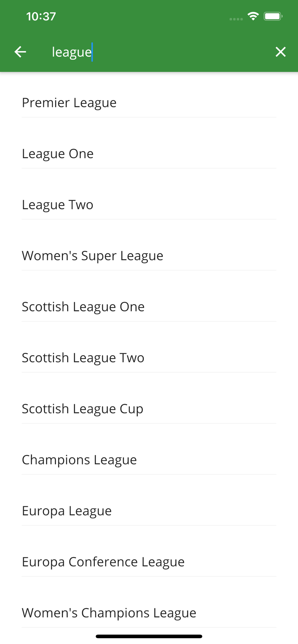
Task: Pick Scottish League Two entry
Action: (x=149, y=358)
